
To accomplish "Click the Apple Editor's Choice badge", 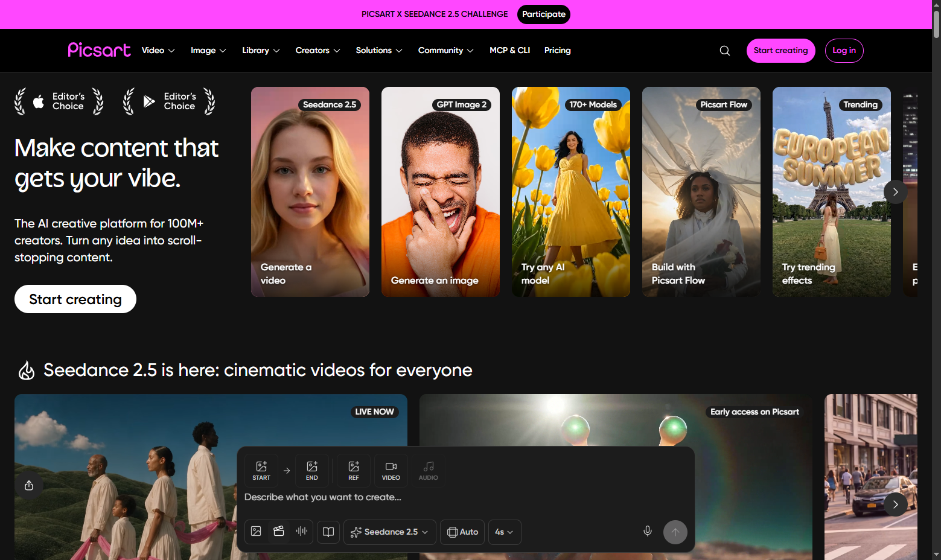I will pyautogui.click(x=59, y=101).
